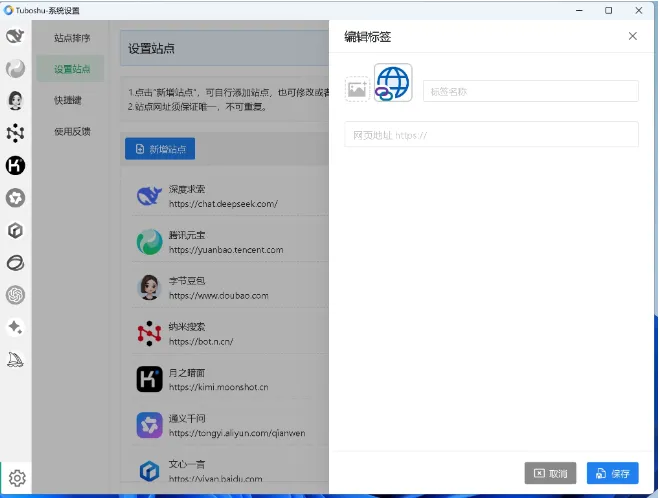Close the 编辑标签 panel with X

[x=632, y=36]
